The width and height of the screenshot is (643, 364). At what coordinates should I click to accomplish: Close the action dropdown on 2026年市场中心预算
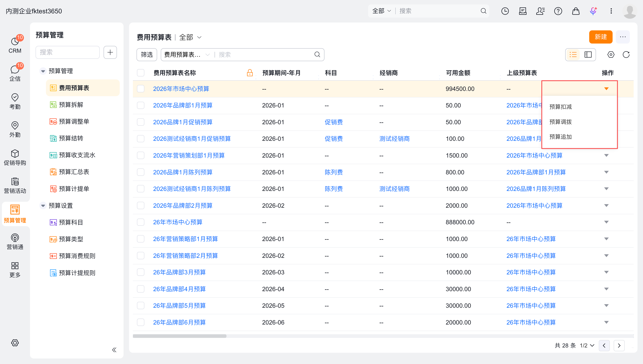point(606,89)
